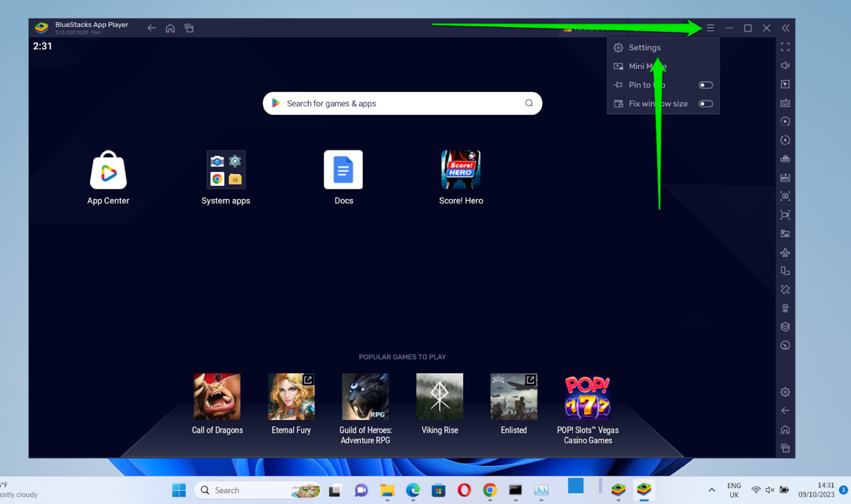The width and height of the screenshot is (851, 504).
Task: Mute volume using the sidebar speaker icon
Action: [785, 65]
